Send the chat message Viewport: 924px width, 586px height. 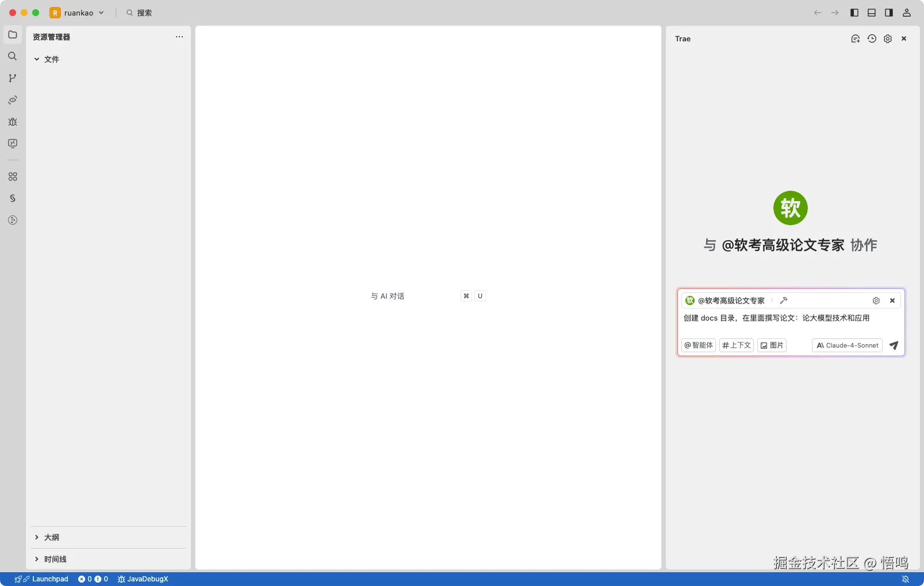[x=894, y=345]
